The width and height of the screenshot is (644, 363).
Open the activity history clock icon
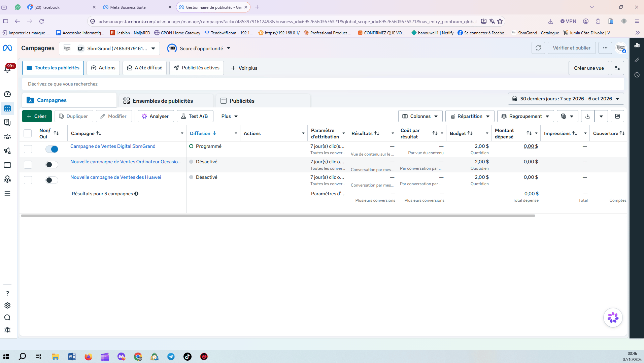(x=637, y=75)
